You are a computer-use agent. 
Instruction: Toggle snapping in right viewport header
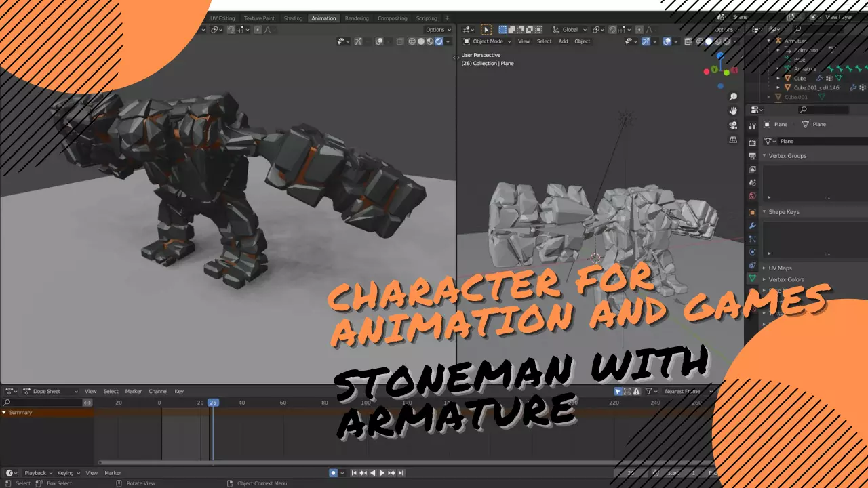point(613,30)
